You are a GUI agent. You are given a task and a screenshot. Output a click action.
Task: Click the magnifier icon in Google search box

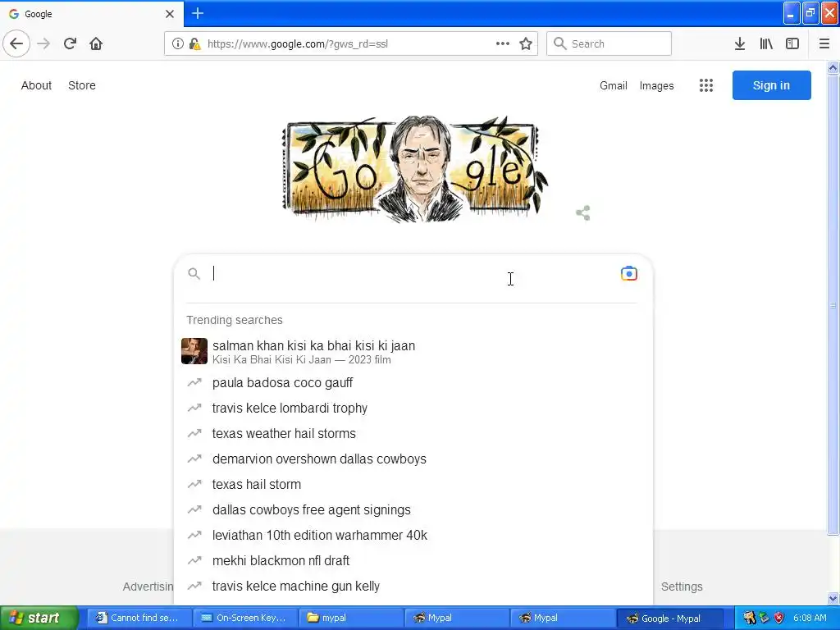194,274
